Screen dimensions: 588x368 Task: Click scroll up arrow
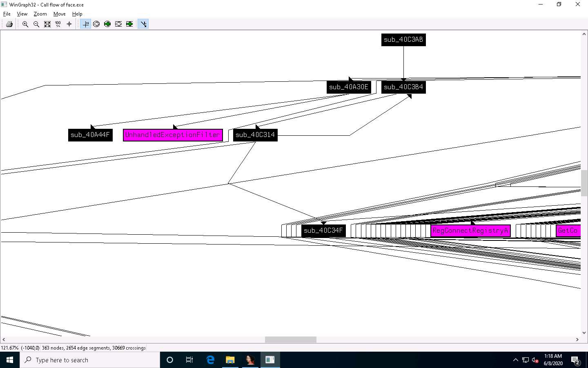584,34
